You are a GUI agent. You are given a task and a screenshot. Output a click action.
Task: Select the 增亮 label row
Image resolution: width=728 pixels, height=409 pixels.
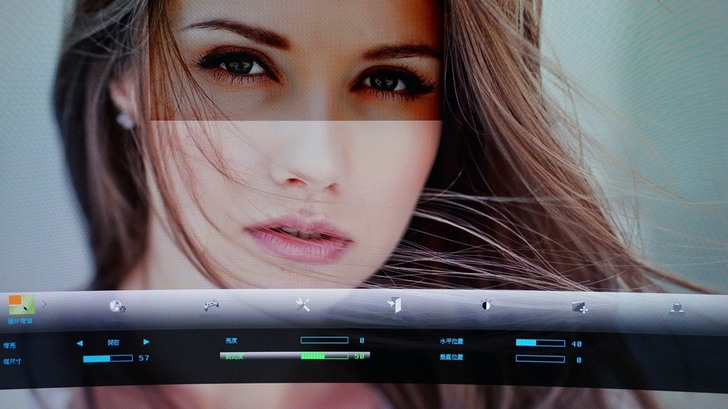click(10, 345)
